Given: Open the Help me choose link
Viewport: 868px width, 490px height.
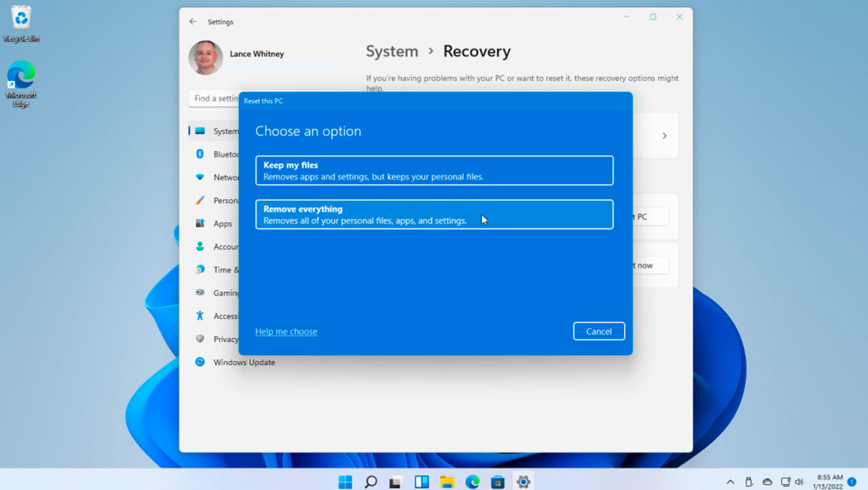Looking at the screenshot, I should tap(286, 332).
